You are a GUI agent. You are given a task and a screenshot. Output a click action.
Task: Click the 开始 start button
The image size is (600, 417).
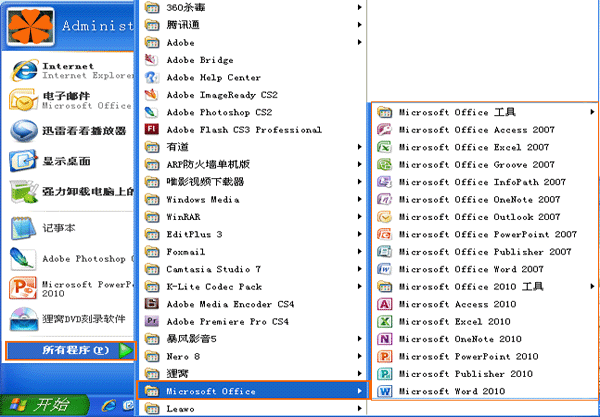click(x=44, y=405)
